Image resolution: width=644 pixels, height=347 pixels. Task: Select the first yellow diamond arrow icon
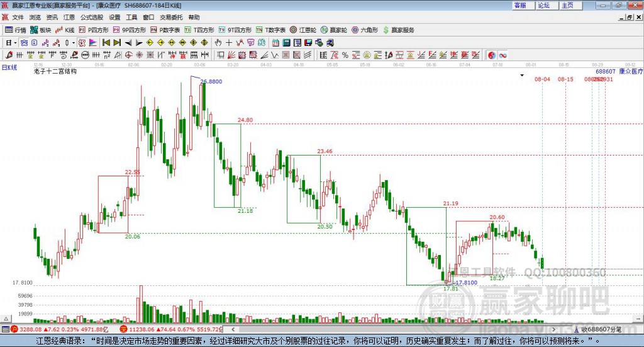(150, 43)
